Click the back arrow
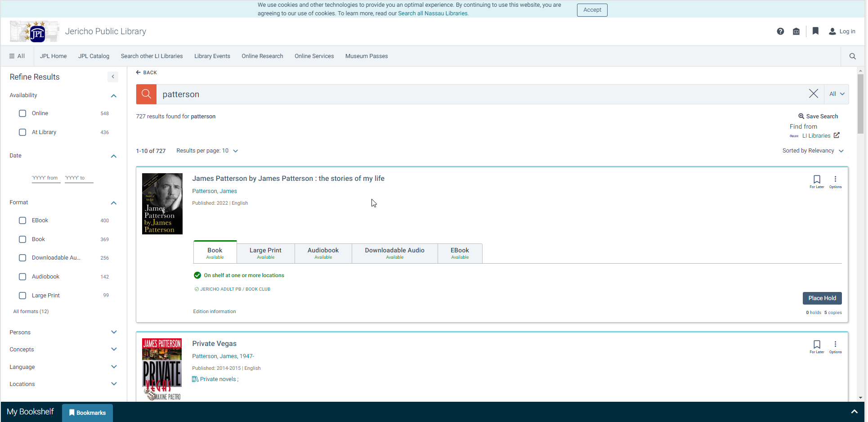Image resolution: width=868 pixels, height=422 pixels. (139, 72)
